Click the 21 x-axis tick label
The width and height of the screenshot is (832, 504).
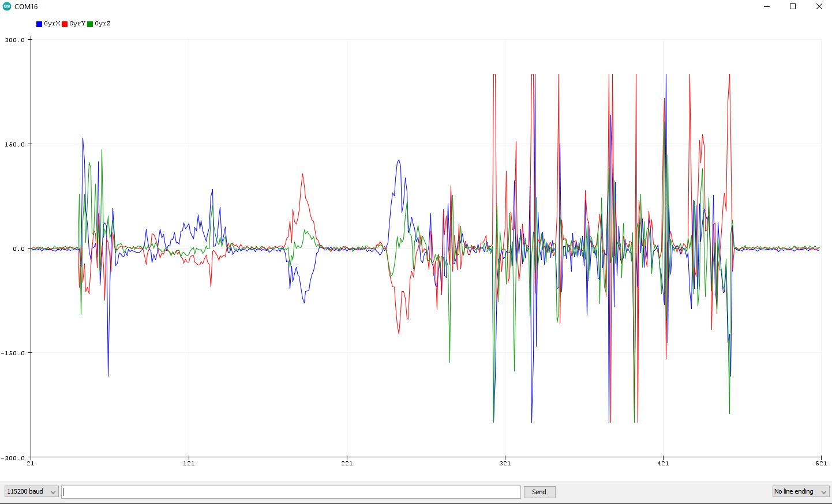pos(31,463)
